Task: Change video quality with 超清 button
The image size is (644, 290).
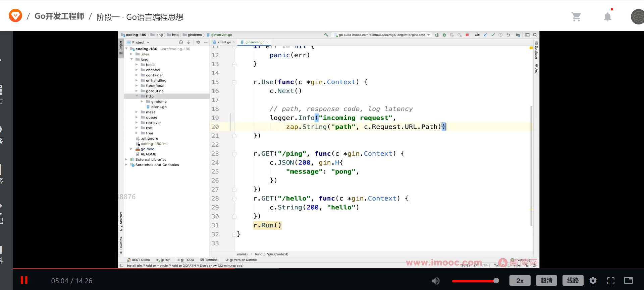Action: tap(546, 281)
